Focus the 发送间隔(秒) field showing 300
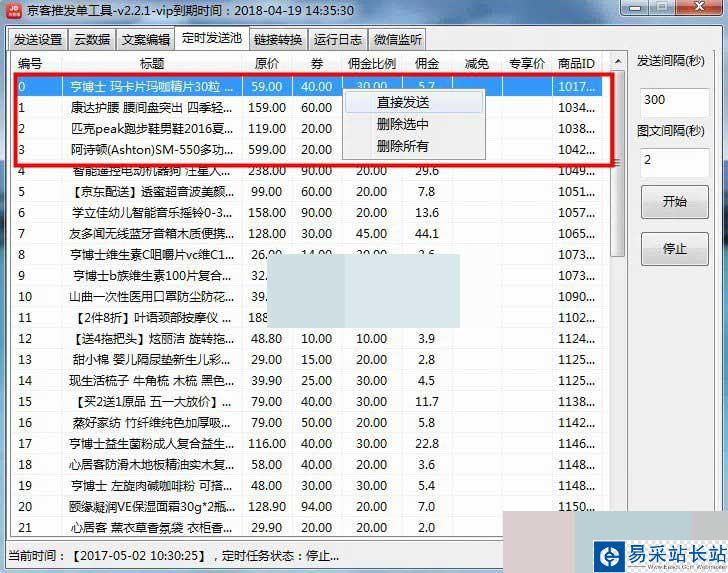728x573 pixels. [675, 101]
